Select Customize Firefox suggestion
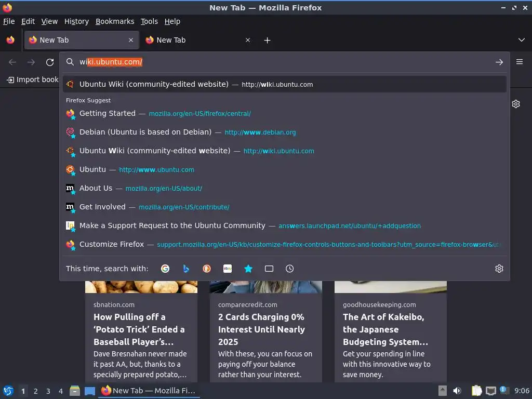532x399 pixels. point(284,244)
